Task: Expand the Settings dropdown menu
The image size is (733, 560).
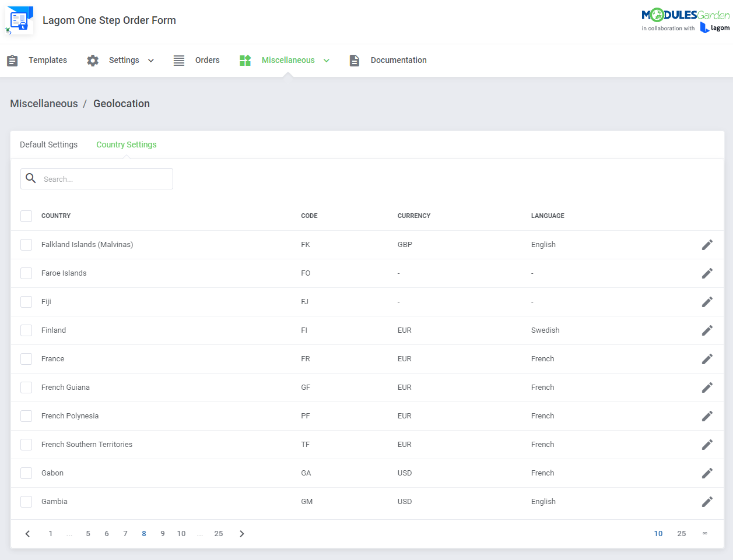Action: 150,60
